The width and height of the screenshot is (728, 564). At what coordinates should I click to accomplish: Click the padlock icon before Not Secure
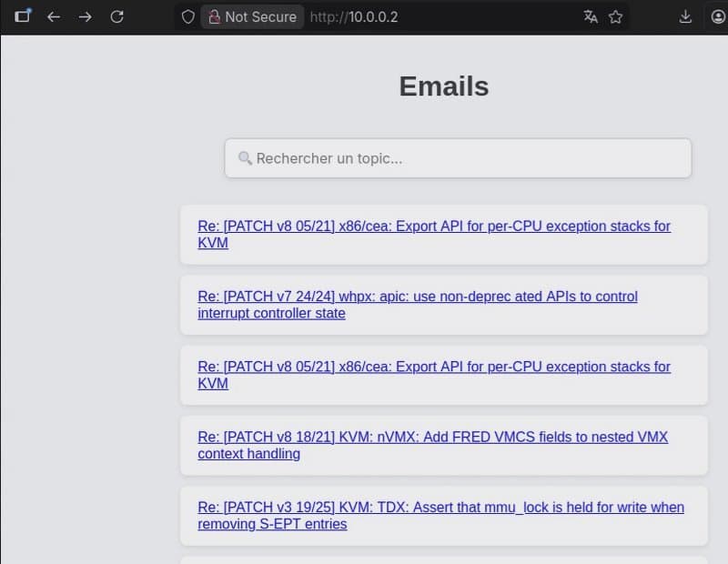(213, 16)
